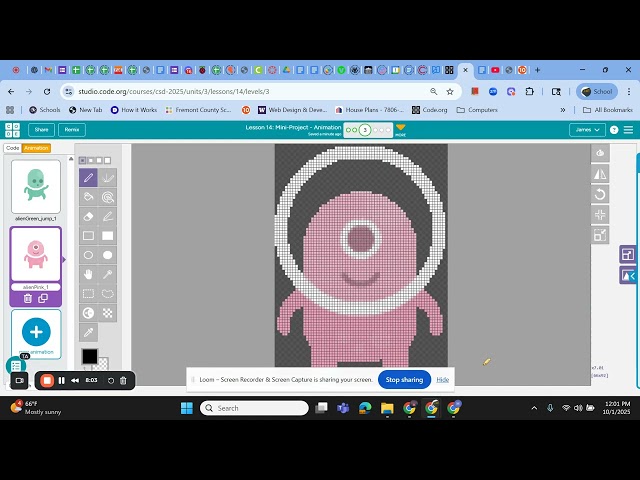Screen dimensions: 640x480
Task: Select the shape selection wand tool
Action: point(107,274)
